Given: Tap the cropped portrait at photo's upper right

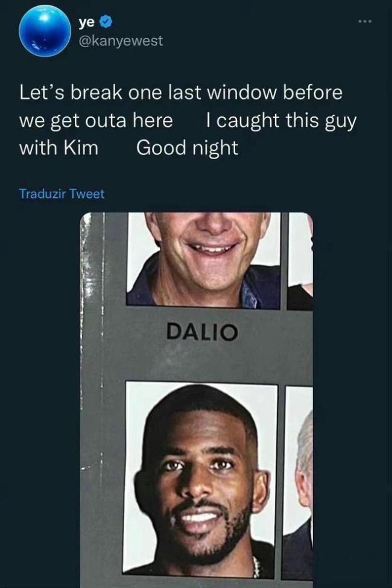Looking at the screenshot, I should (x=300, y=261).
